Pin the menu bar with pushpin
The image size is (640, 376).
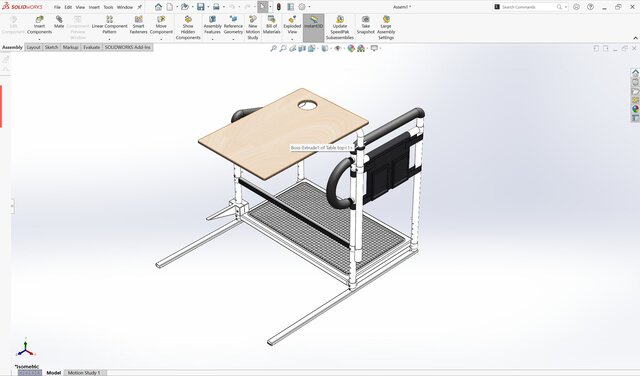pos(140,7)
